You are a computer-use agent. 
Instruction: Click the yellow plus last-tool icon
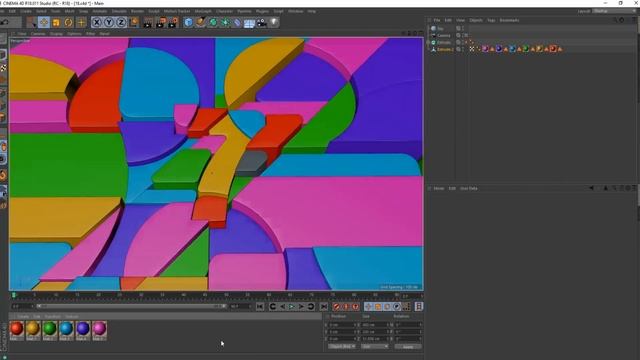tap(81, 22)
